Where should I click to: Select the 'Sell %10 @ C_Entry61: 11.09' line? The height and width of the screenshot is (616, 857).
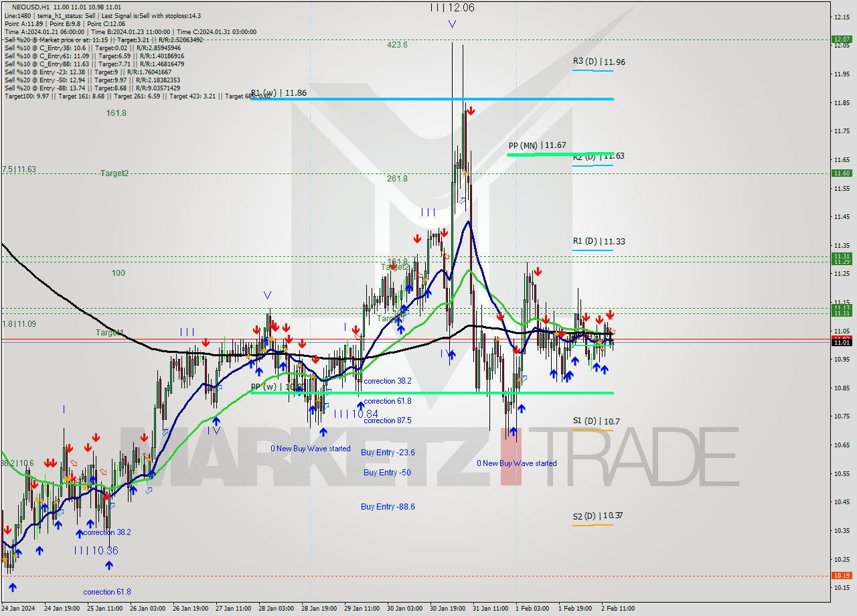[93, 56]
